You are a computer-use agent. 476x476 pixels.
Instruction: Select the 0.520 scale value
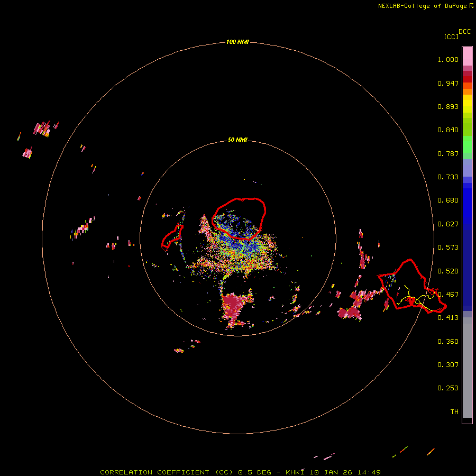pyautogui.click(x=448, y=271)
